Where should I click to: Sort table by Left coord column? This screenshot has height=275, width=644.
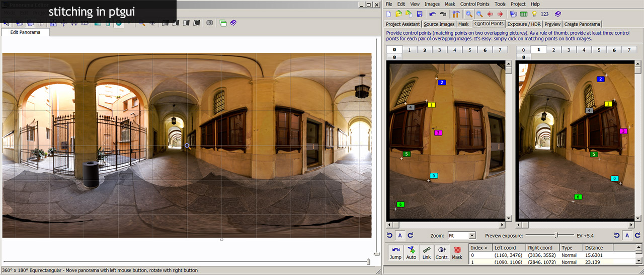509,248
